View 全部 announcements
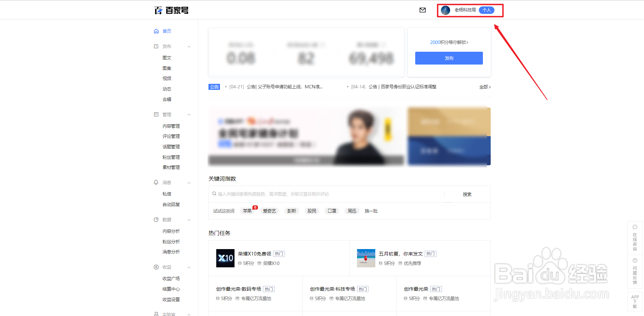This screenshot has width=644, height=316. tap(485, 87)
